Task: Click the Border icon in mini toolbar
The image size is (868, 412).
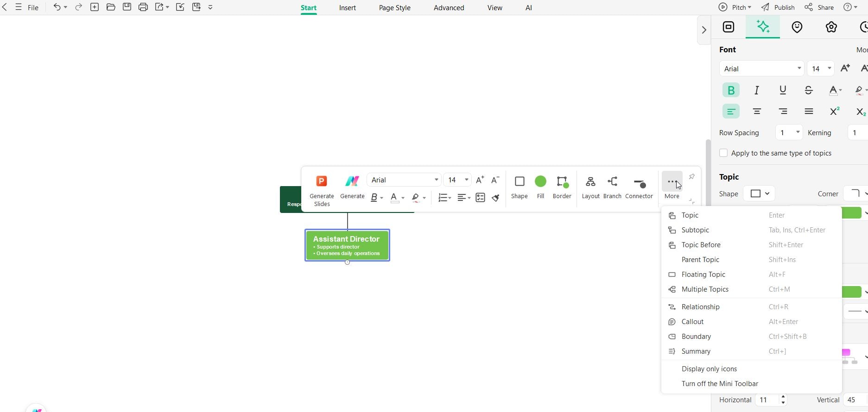Action: 562,181
